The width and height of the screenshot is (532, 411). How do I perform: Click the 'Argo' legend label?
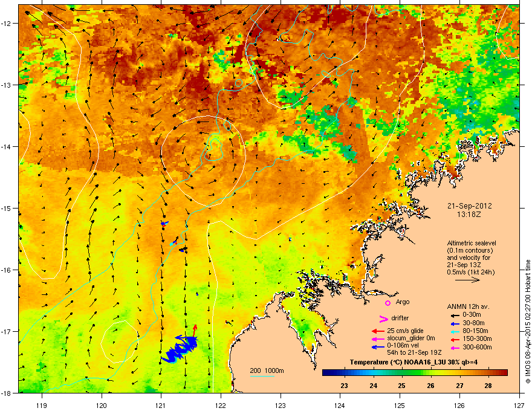coord(403,302)
